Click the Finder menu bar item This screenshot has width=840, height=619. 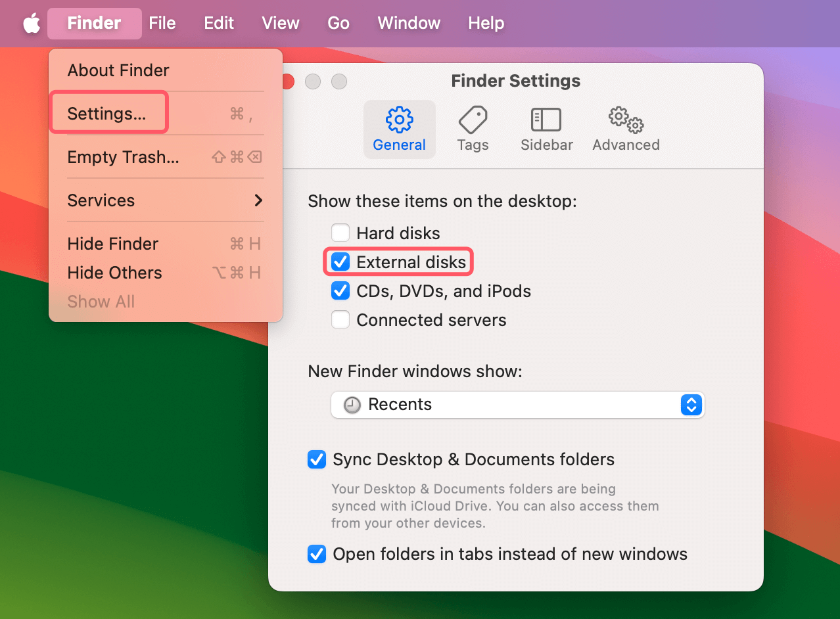(x=94, y=23)
